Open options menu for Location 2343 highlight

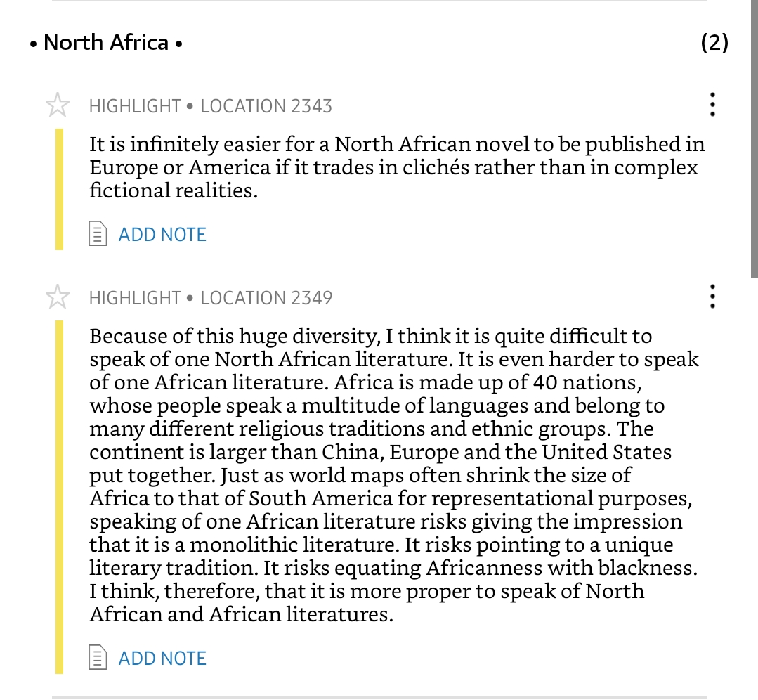click(x=712, y=105)
